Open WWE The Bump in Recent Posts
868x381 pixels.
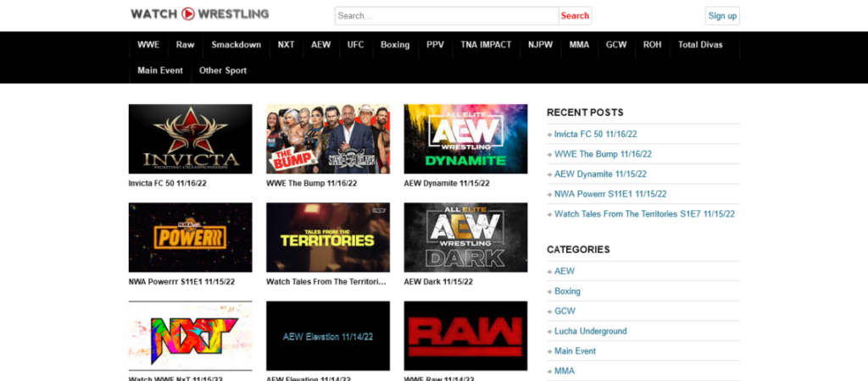click(x=603, y=154)
